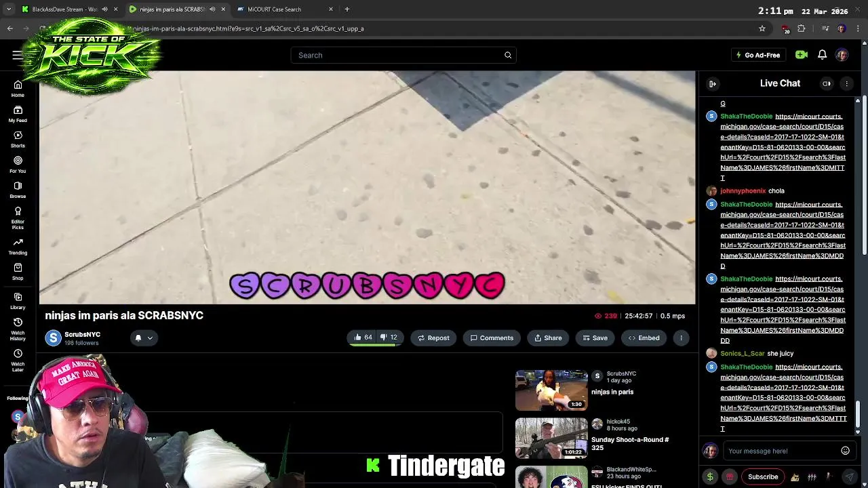Screen dimensions: 868x488
Task: Click Go Ad-Free button
Action: (757, 55)
